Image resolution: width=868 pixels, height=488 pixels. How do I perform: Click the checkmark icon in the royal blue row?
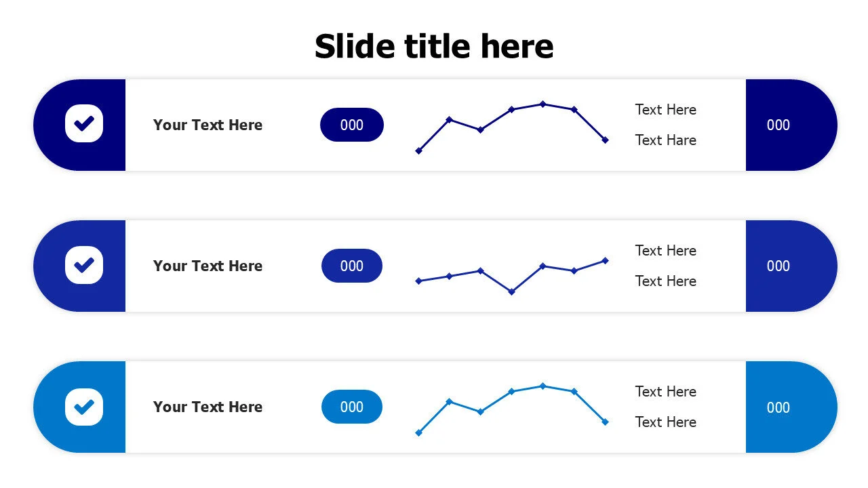point(84,265)
